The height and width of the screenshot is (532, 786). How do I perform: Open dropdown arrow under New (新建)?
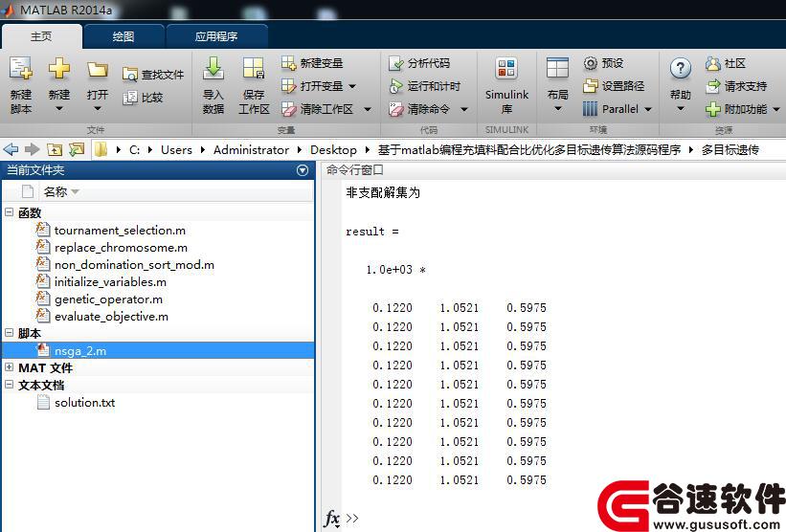coord(59,109)
